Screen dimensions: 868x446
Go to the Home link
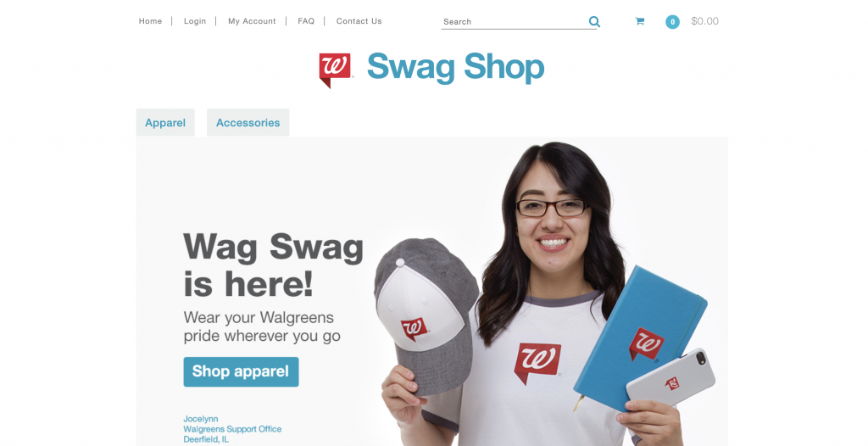click(150, 21)
